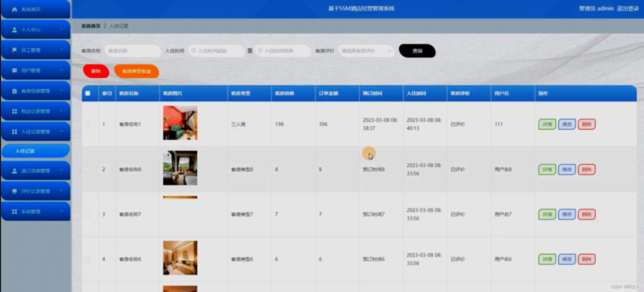Click 修改 for row 客房名称6
The image size is (644, 292).
pyautogui.click(x=567, y=259)
